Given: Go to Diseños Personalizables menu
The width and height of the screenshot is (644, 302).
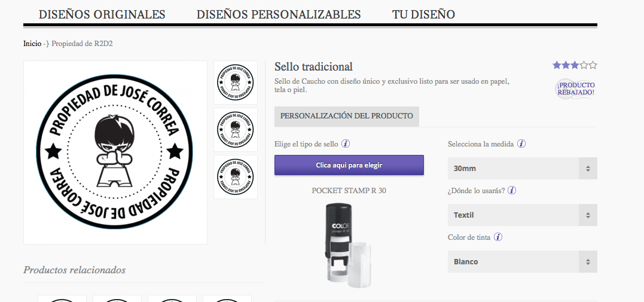Looking at the screenshot, I should click(x=279, y=14).
